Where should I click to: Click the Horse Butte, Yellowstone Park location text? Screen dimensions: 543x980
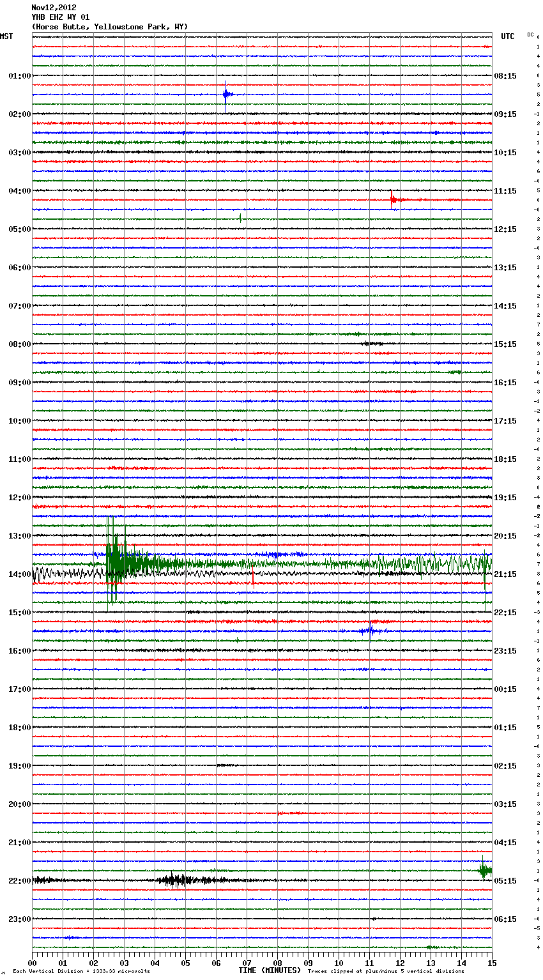[109, 27]
